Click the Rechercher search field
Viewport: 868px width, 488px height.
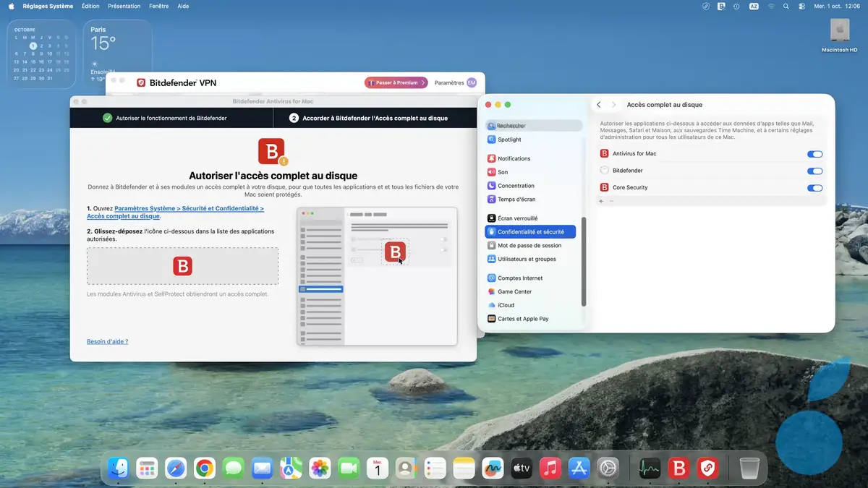click(535, 125)
